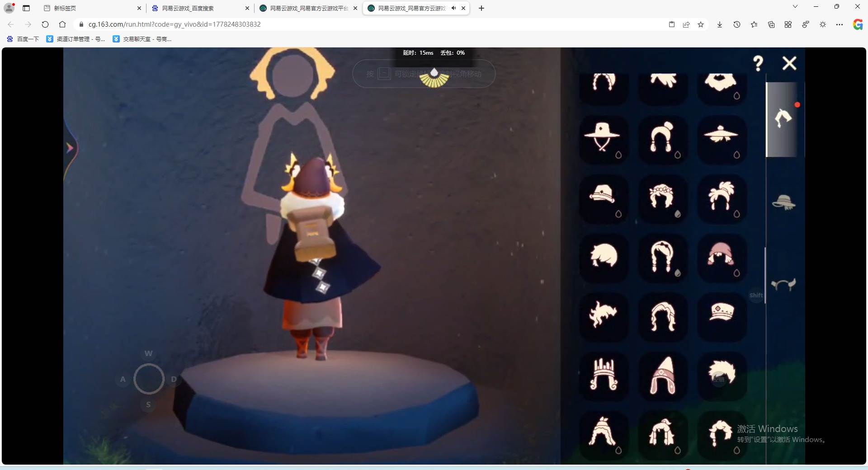
Task: Switch to the hat category tab
Action: [x=784, y=202]
